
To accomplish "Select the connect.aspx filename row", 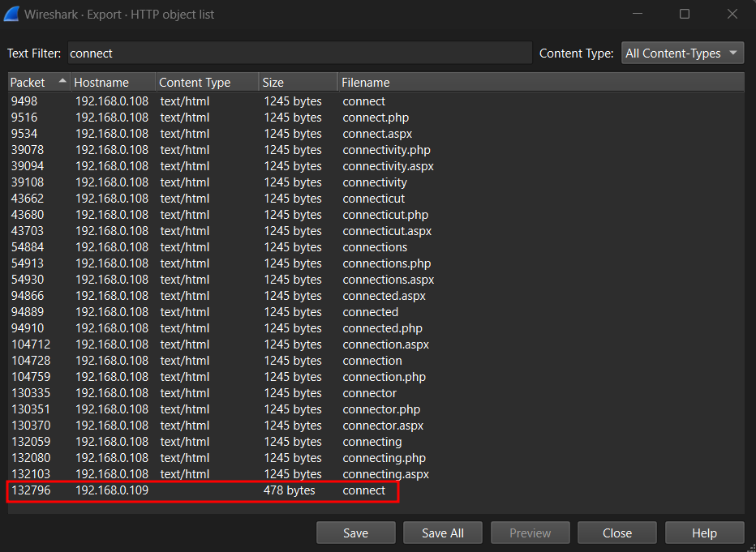I will point(376,134).
